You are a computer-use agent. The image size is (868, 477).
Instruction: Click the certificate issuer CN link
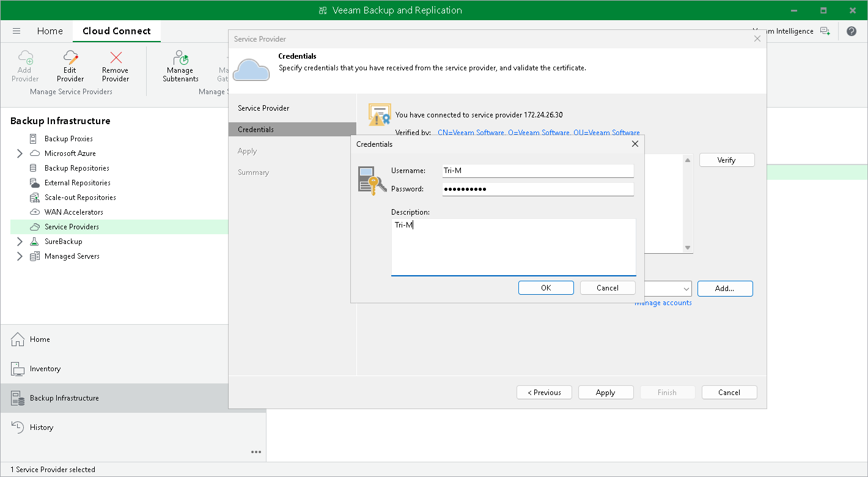(539, 133)
